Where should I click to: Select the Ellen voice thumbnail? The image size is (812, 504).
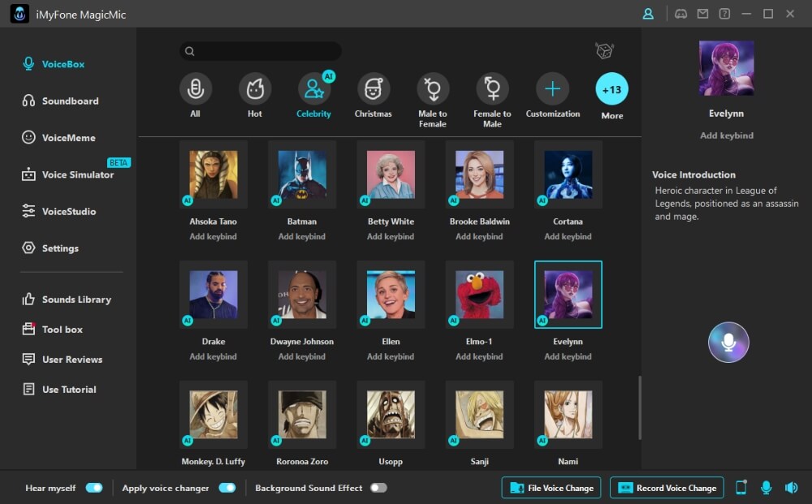tap(391, 295)
